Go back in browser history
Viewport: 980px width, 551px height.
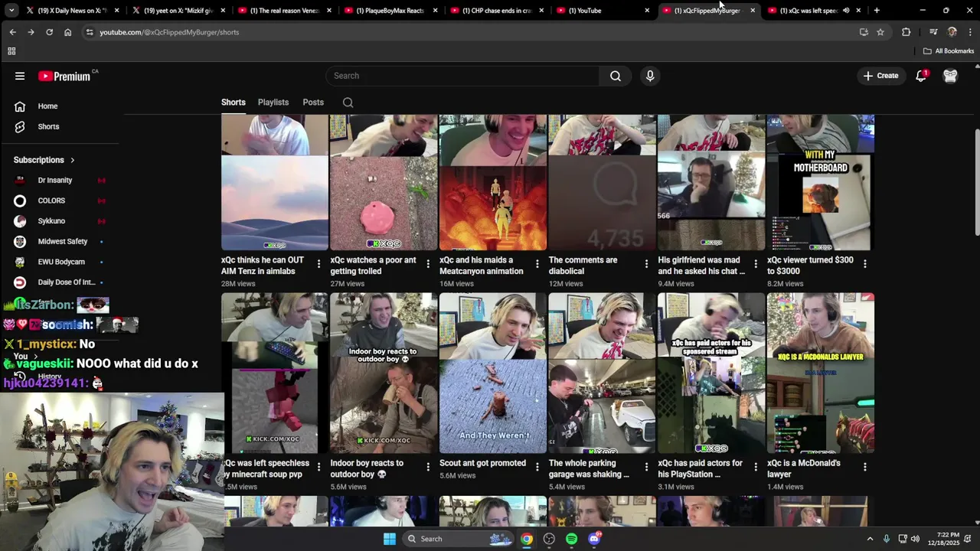click(x=12, y=32)
